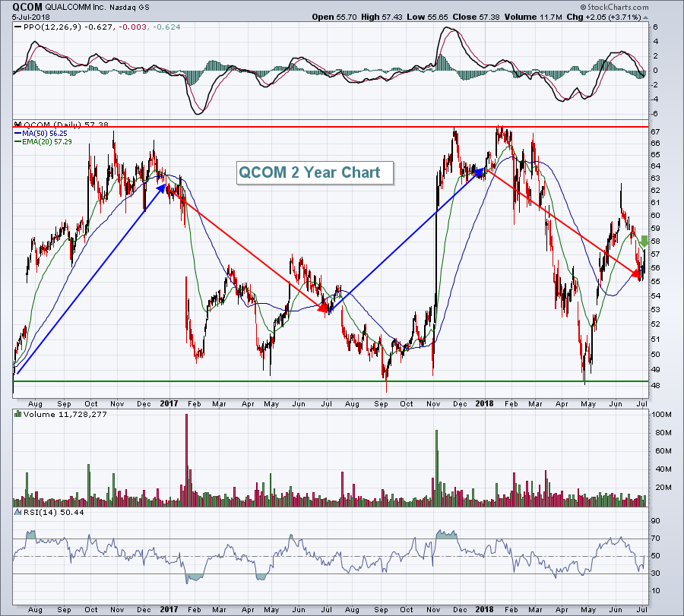This screenshot has width=684, height=616.
Task: Click the 60M label on the volume axis
Action: click(663, 450)
